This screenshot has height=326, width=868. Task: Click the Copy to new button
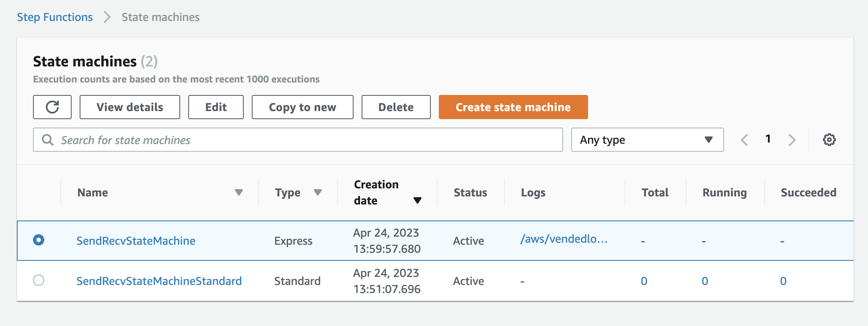coord(302,107)
